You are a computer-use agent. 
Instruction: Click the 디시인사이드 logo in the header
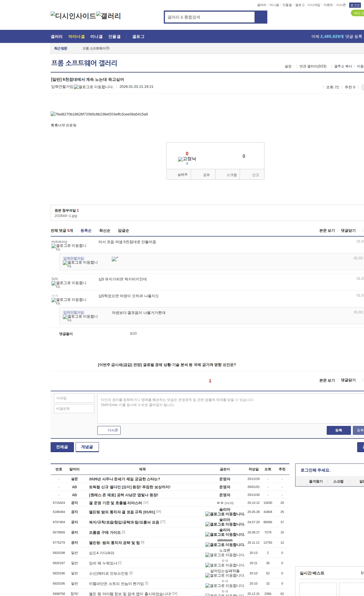[73, 16]
